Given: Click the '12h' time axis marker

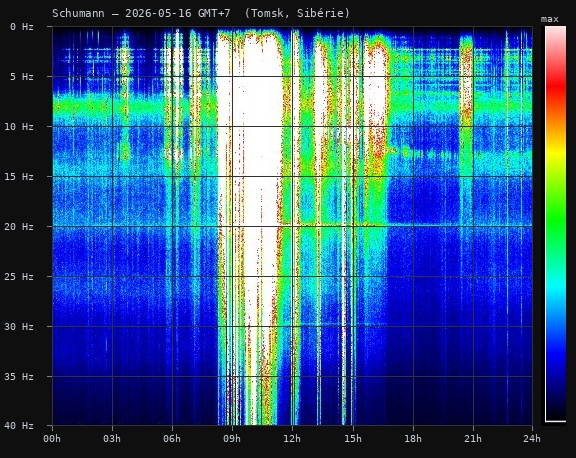Looking at the screenshot, I should [x=292, y=439].
